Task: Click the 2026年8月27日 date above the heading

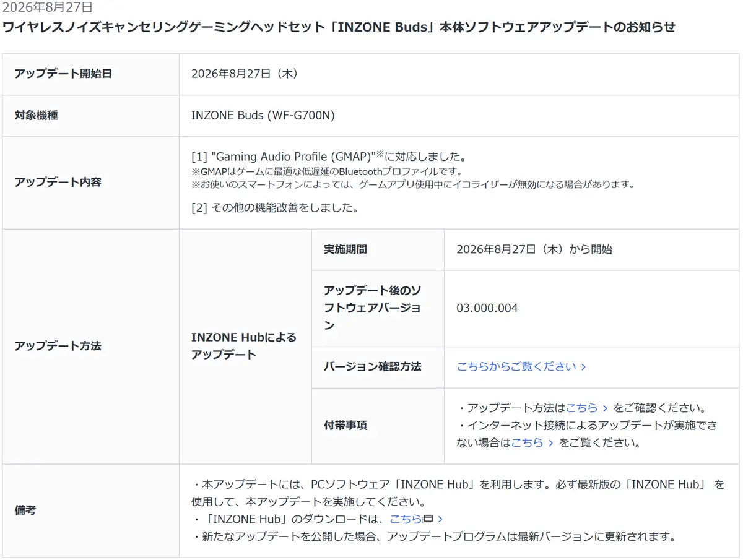Action: pos(47,7)
